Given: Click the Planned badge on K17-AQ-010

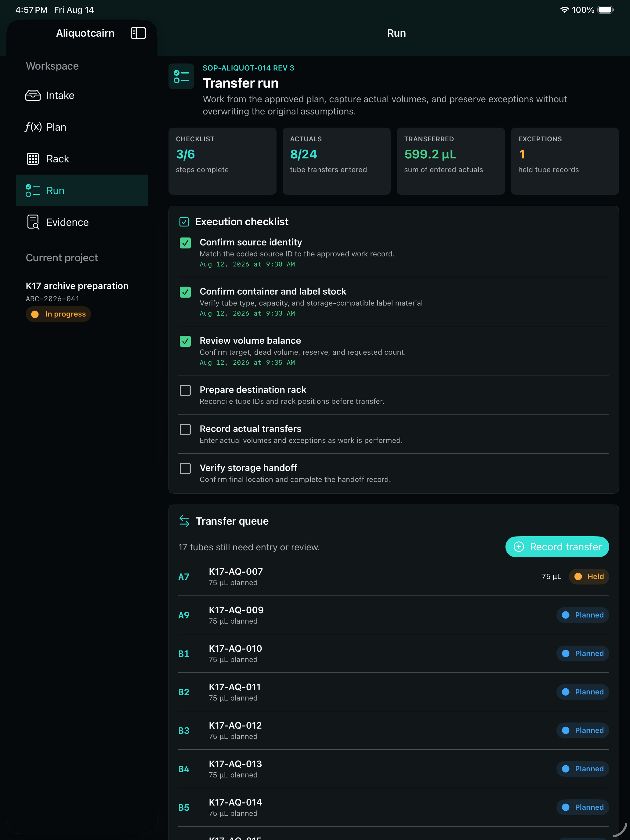Looking at the screenshot, I should [x=582, y=654].
